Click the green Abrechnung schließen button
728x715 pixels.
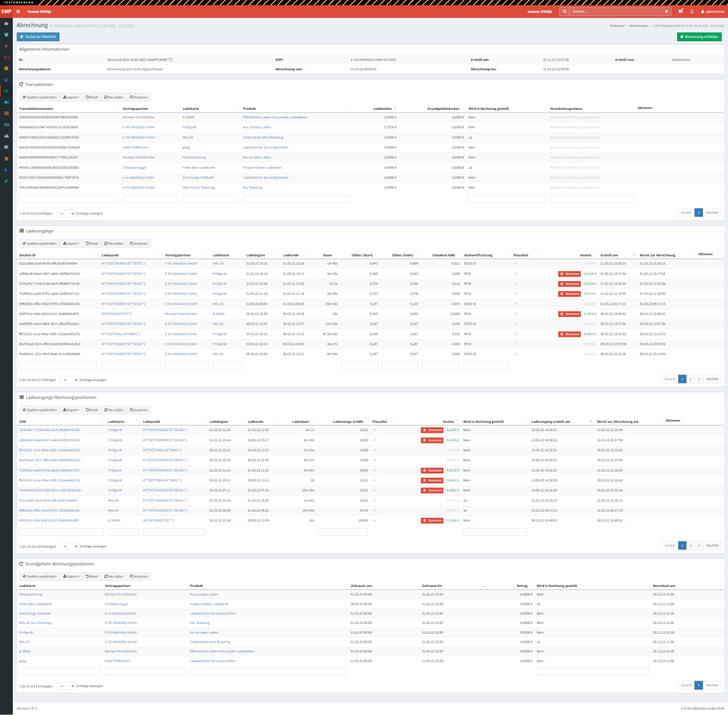[699, 36]
